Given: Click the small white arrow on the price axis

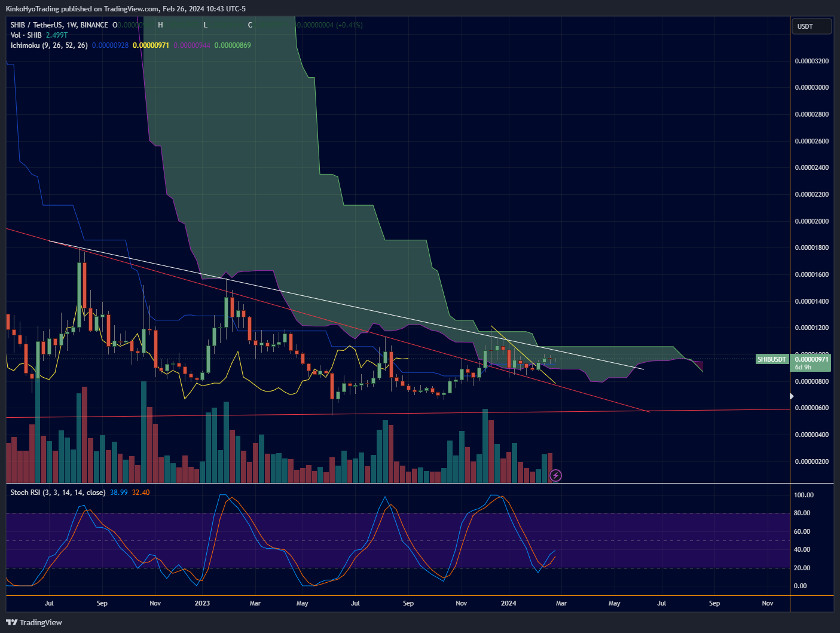Looking at the screenshot, I should (x=792, y=396).
